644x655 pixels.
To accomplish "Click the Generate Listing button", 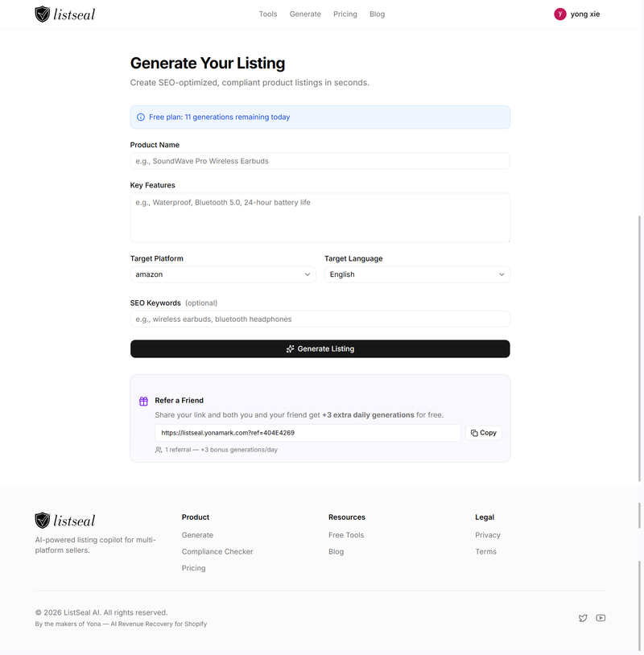I will coord(320,348).
